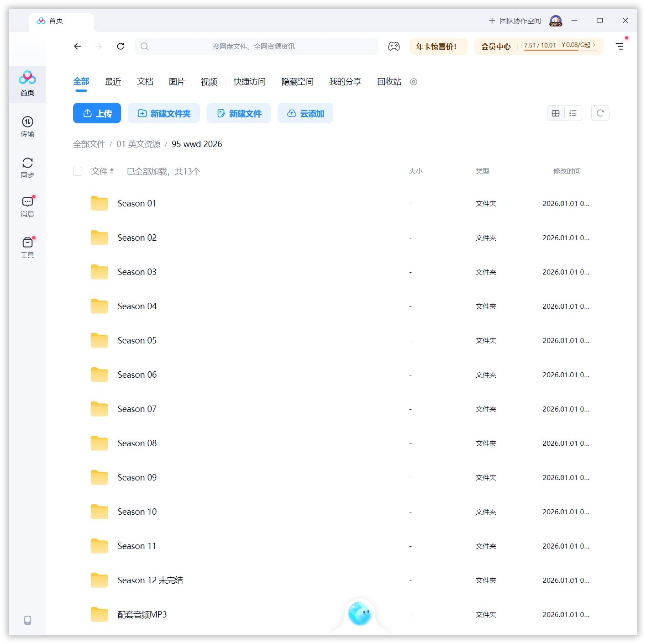The height and width of the screenshot is (644, 646).
Task: Click the refresh icon beside view switcher
Action: 600,113
